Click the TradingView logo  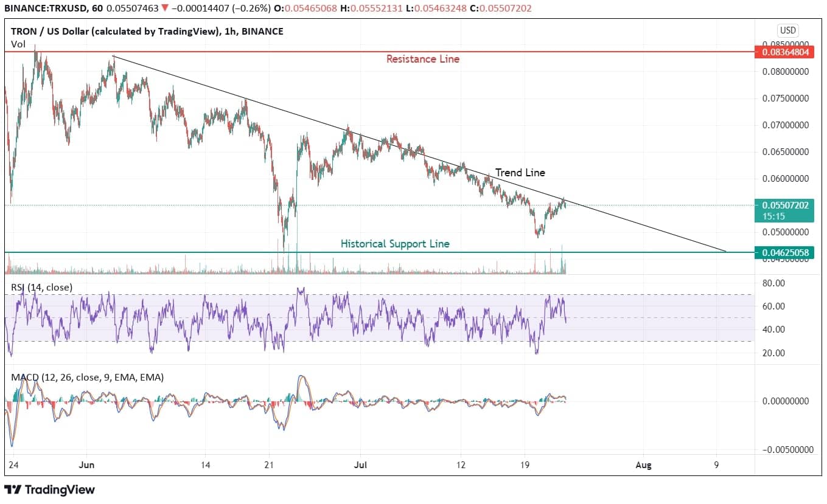(50, 489)
